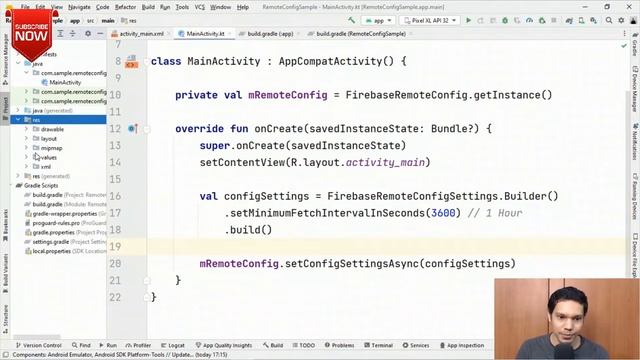
Task: Click the green Debug bug icon
Action: point(505,20)
